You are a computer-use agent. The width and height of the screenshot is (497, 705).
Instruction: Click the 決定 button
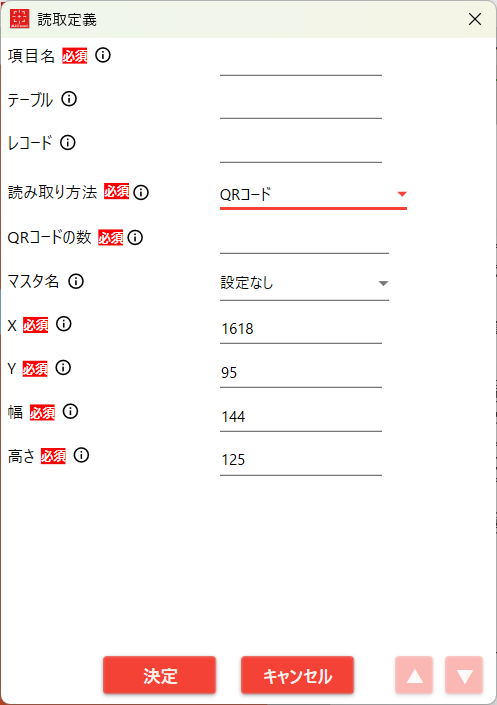(160, 675)
